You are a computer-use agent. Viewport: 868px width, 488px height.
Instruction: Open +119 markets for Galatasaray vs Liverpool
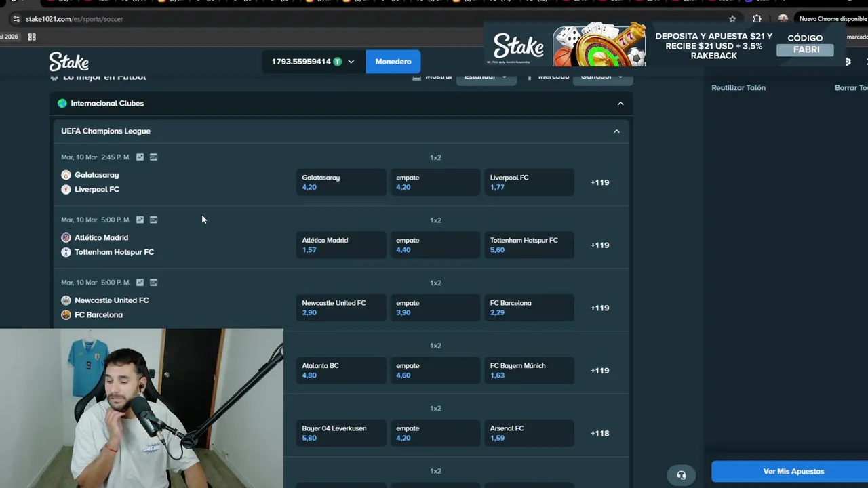click(x=600, y=182)
